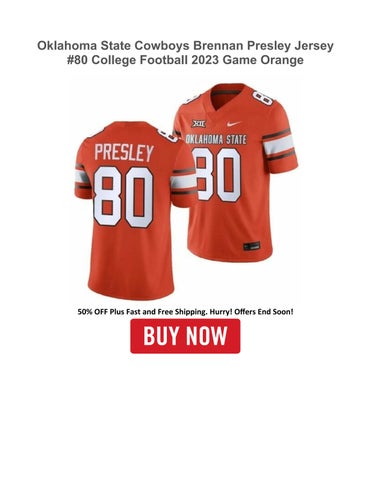Click the red BUY NOW button

185,336
